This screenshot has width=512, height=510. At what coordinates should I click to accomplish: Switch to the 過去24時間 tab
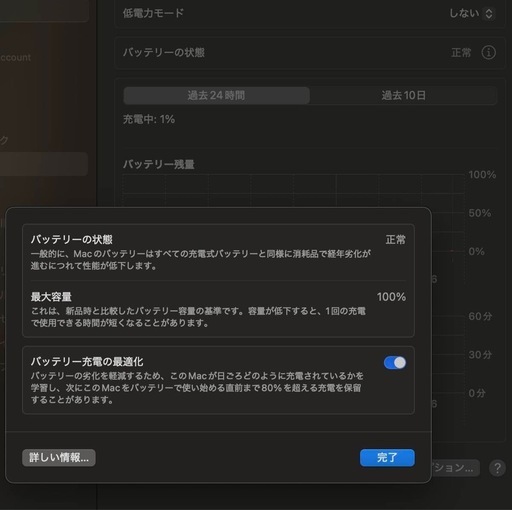point(216,96)
